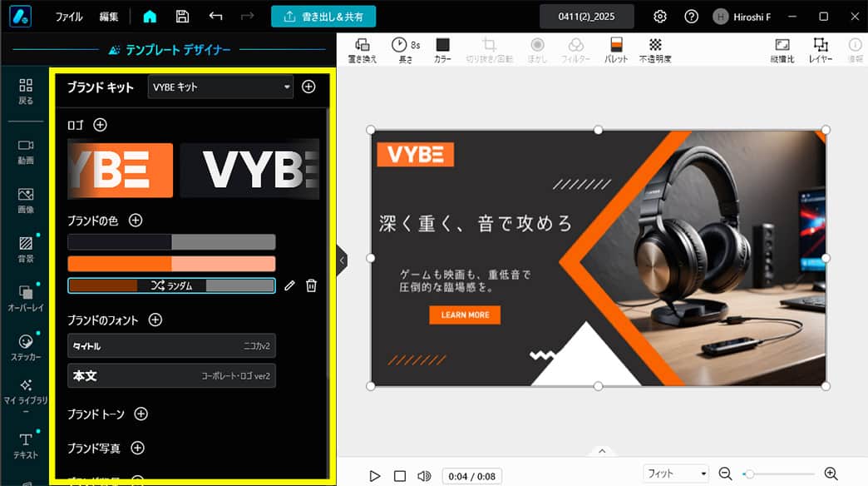Open the マイ ライブラリー sidebar panel
The width and height of the screenshot is (868, 486).
coord(26,397)
